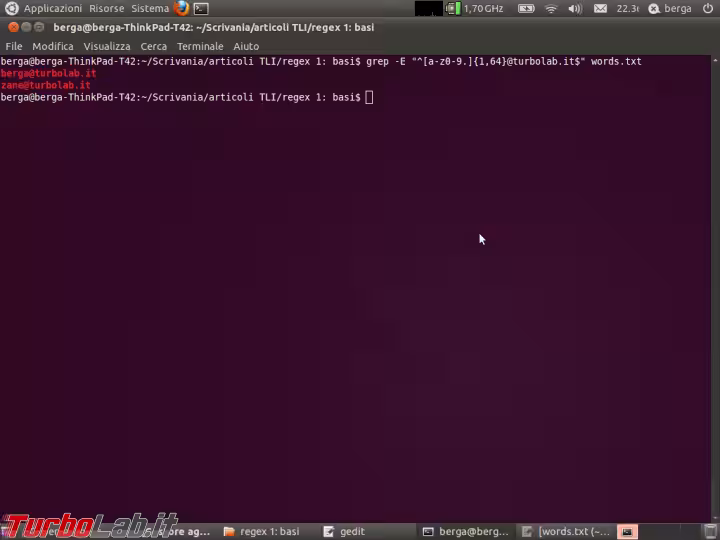Open the Aiuto menu

246,46
